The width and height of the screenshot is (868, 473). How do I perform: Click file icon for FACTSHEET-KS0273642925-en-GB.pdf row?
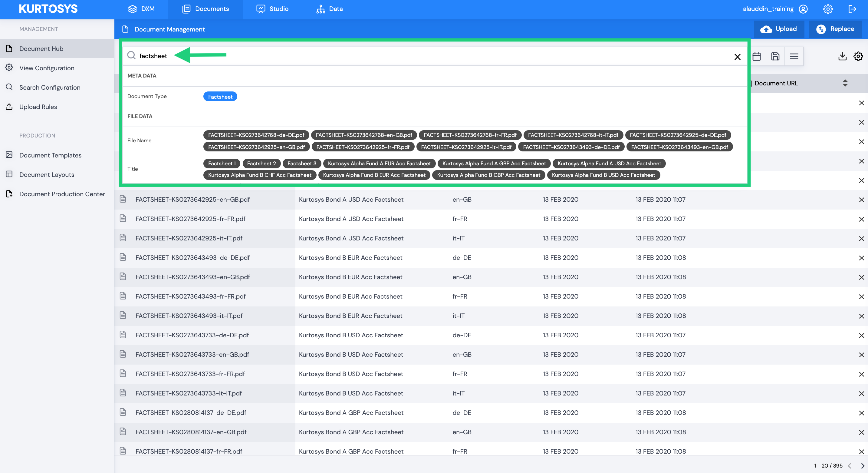(x=123, y=199)
